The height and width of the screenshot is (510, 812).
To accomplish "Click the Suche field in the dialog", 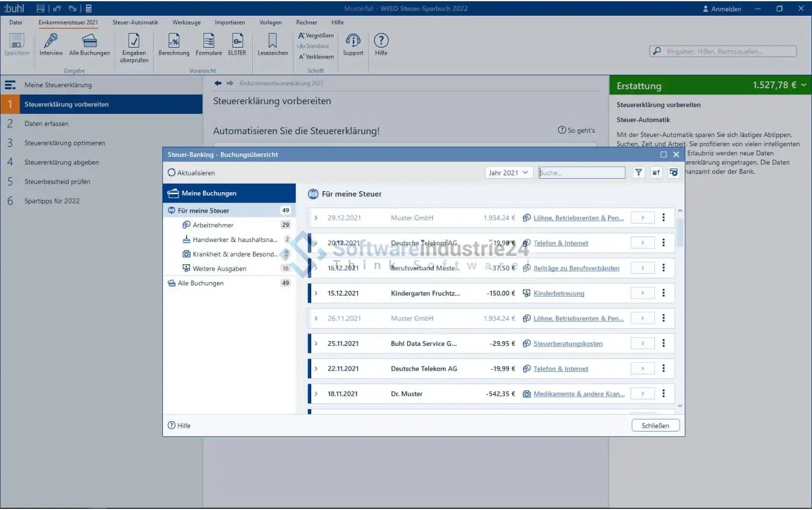I will pyautogui.click(x=581, y=173).
